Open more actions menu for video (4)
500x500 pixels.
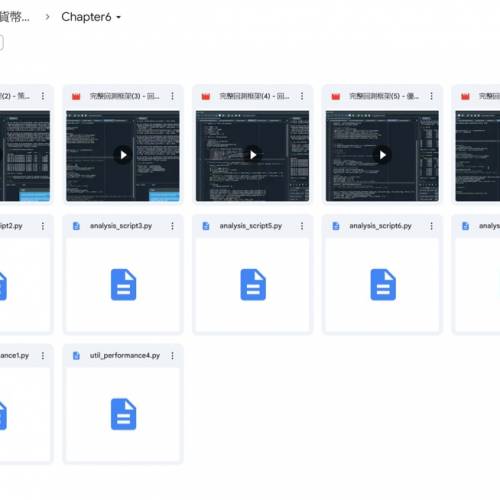tap(302, 96)
